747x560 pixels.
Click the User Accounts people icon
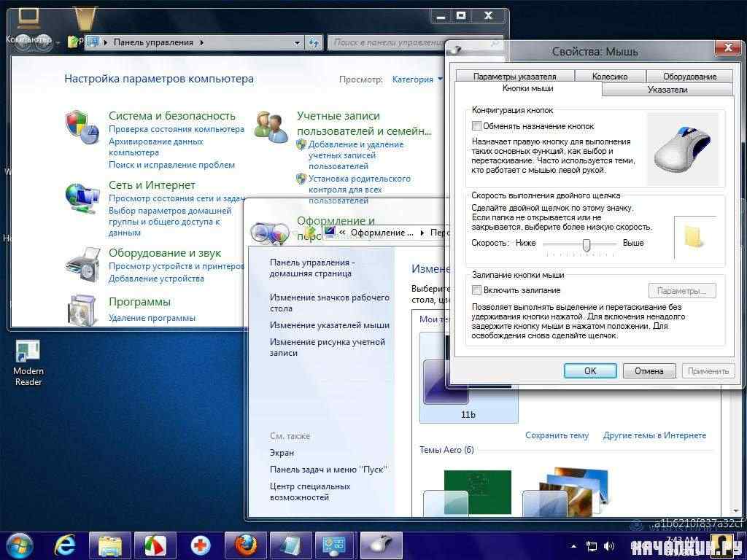coord(271,127)
